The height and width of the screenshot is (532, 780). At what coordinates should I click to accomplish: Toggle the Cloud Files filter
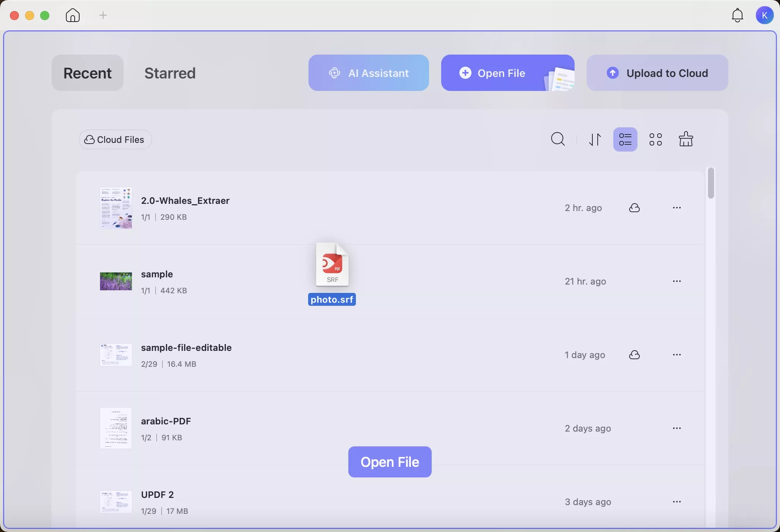(x=115, y=140)
